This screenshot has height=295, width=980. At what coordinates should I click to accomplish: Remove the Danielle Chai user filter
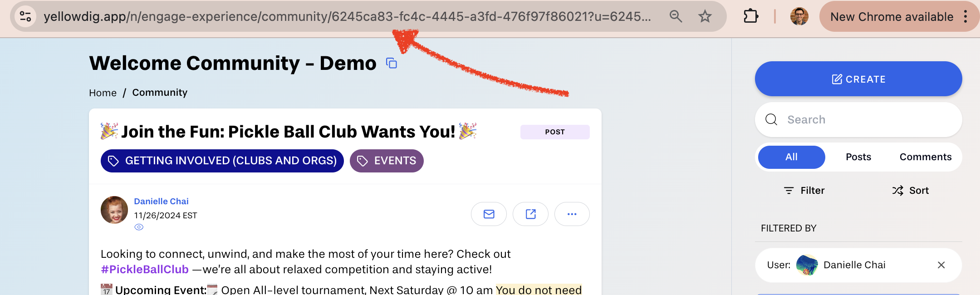point(941,265)
